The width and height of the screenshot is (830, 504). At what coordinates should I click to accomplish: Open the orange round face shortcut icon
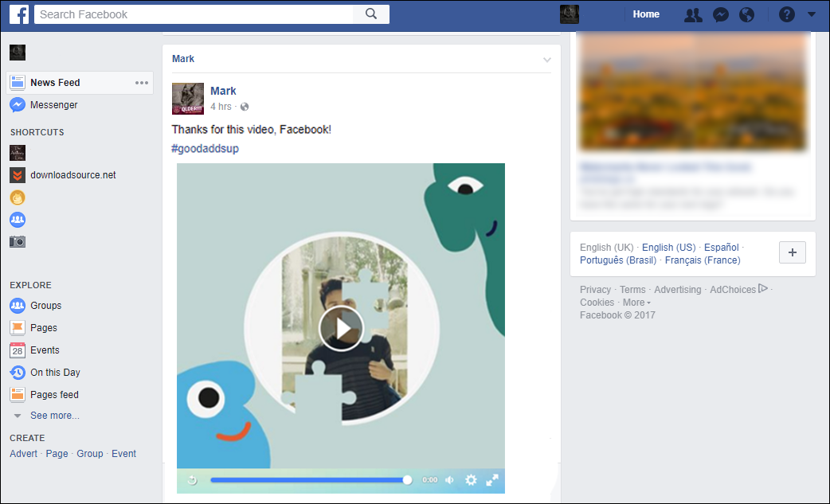(x=18, y=197)
